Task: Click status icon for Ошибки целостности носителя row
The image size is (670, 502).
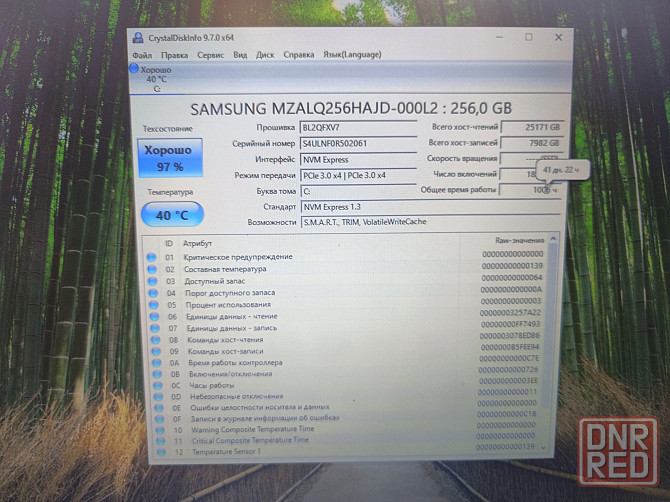Action: pos(159,408)
